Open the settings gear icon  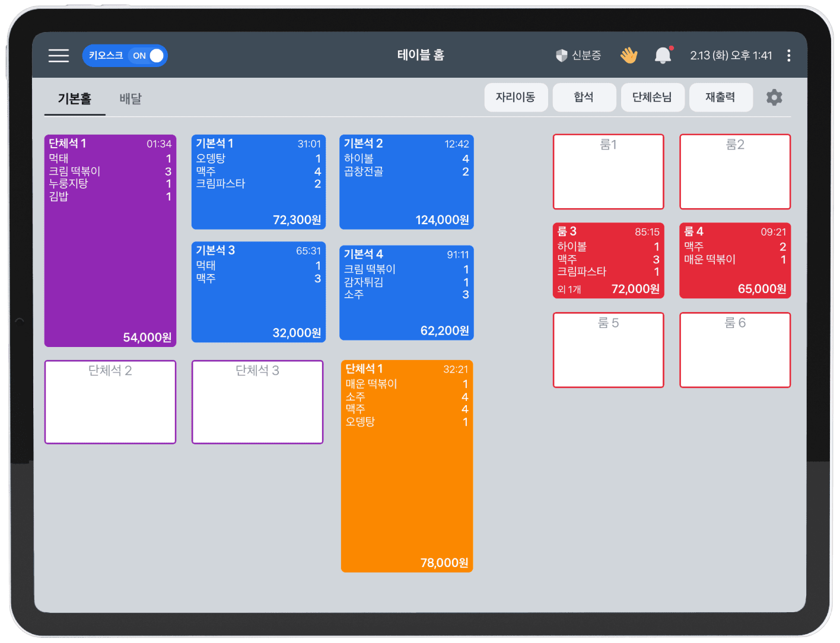click(x=774, y=97)
